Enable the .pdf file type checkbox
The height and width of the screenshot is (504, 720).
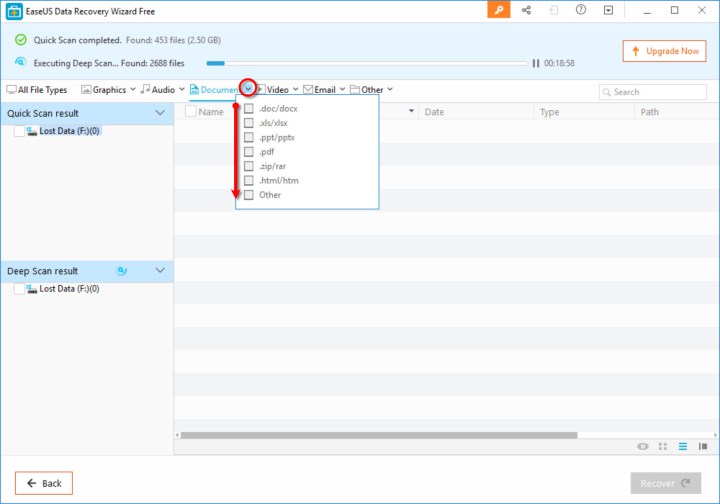(x=249, y=151)
